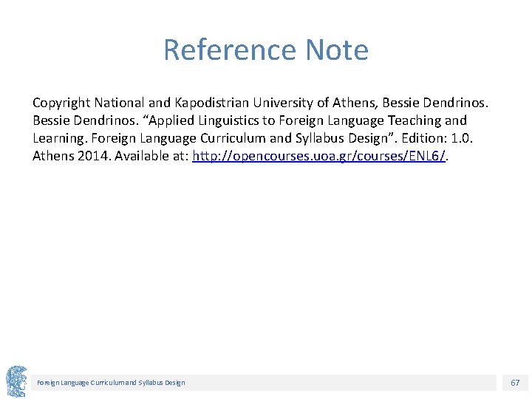Click the line starting 'Learning. Foreign Language Curriculum'
Image resolution: width=532 pixels, height=399 pixels.
[253, 138]
